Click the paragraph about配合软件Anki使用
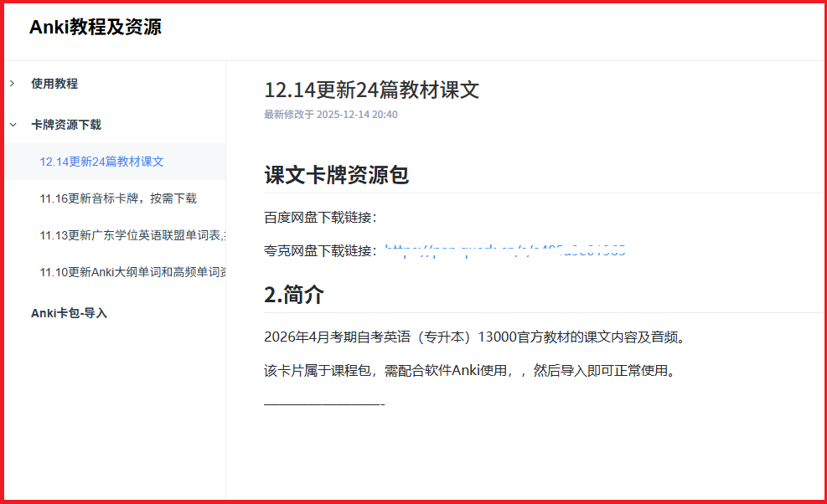The image size is (827, 504). click(x=463, y=370)
